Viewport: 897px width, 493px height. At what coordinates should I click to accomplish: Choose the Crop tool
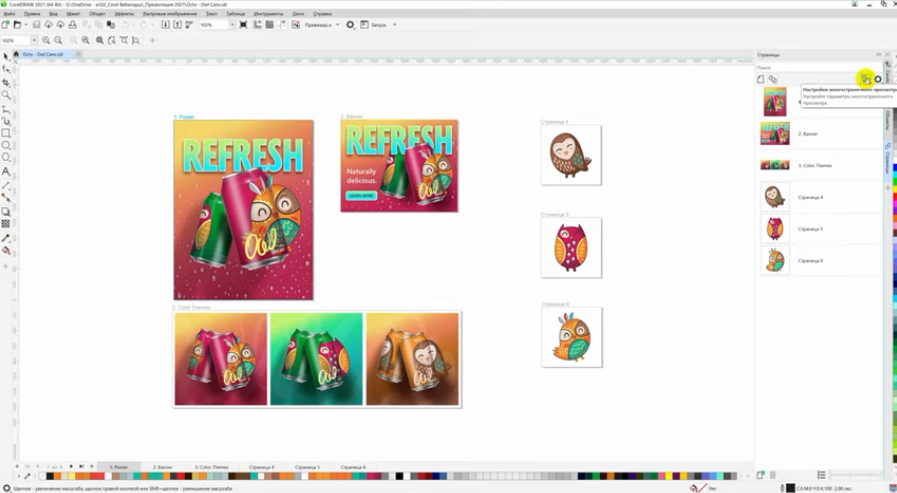(x=6, y=82)
